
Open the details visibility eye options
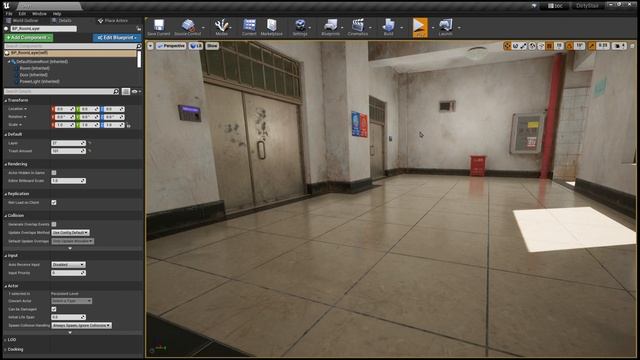[136, 91]
